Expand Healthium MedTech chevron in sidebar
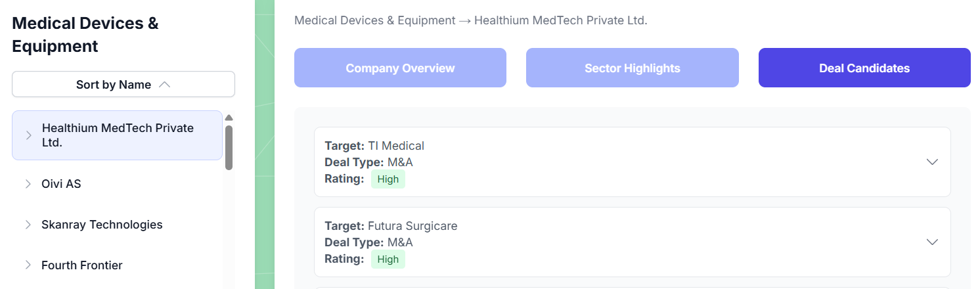 pyautogui.click(x=28, y=135)
